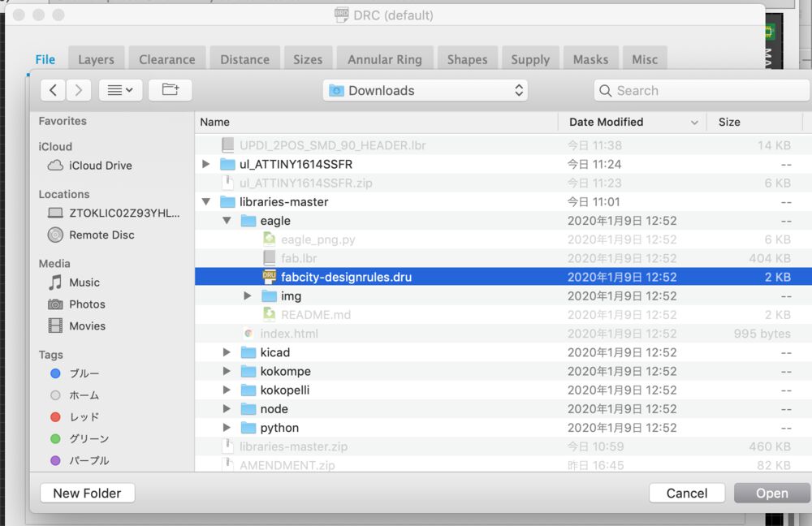Image resolution: width=812 pixels, height=526 pixels.
Task: Expand the ul_ATTINY1614SSFR folder
Action: (x=205, y=164)
